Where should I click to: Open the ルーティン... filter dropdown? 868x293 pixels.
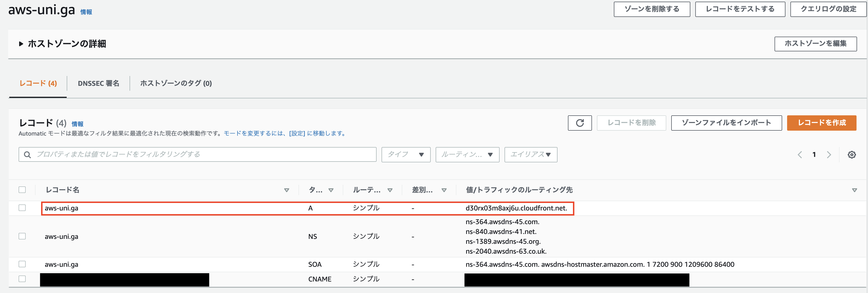[x=467, y=154]
